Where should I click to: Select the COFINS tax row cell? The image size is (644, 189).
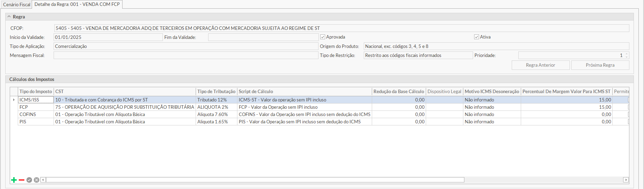tap(36, 114)
